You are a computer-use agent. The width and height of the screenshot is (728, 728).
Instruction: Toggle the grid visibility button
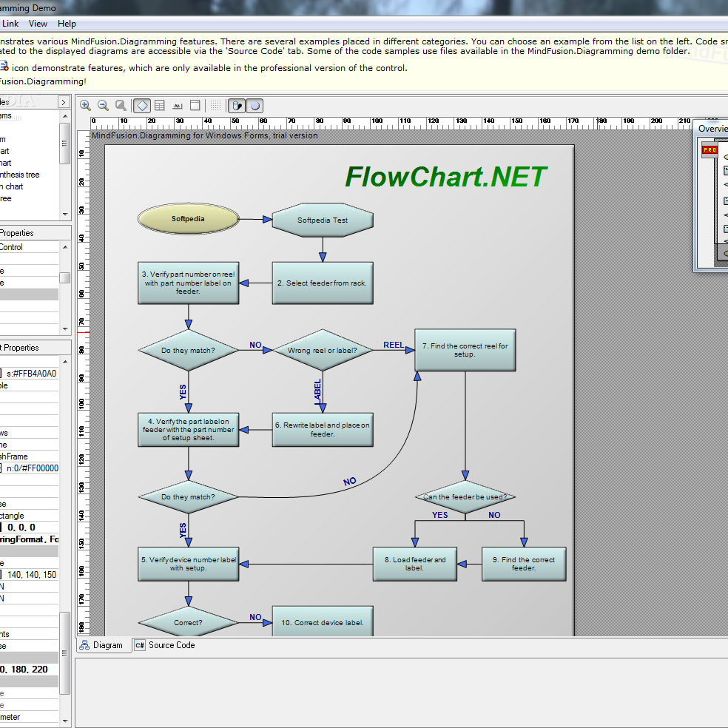coord(214,105)
